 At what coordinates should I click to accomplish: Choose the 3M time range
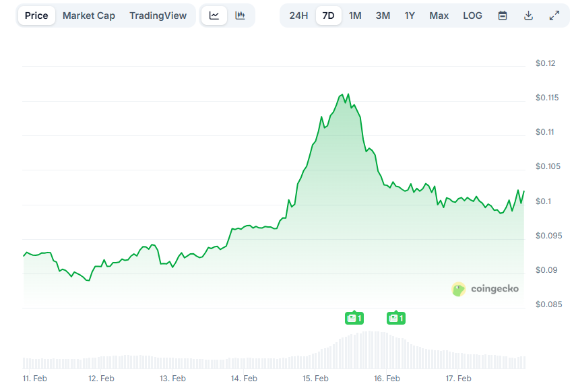(x=383, y=15)
